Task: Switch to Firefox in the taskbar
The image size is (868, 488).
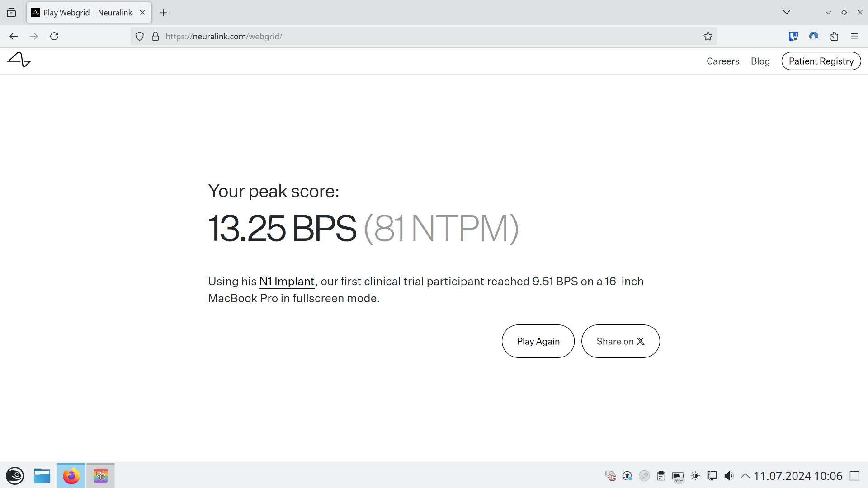Action: [71, 476]
